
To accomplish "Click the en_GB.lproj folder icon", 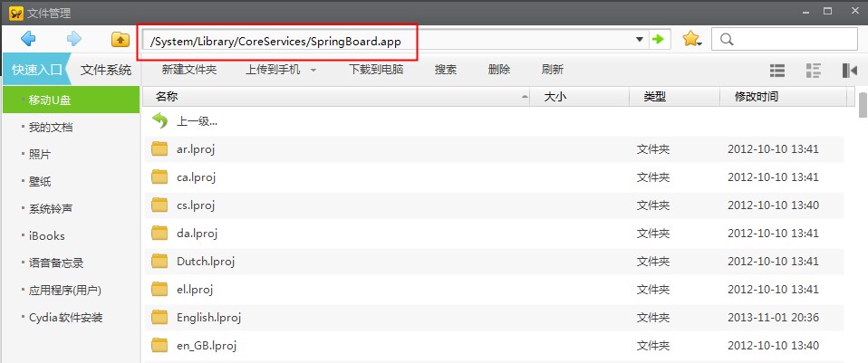I will 159,345.
